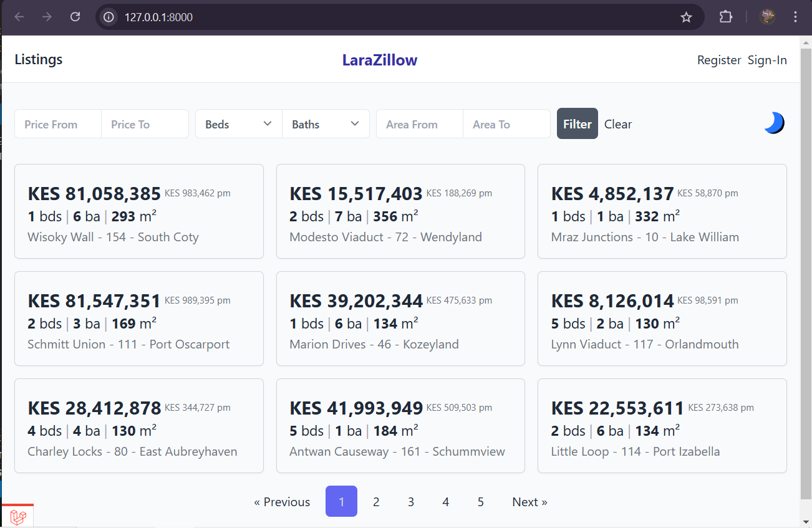812x528 pixels.
Task: Click the Next » pagination link
Action: click(x=529, y=502)
